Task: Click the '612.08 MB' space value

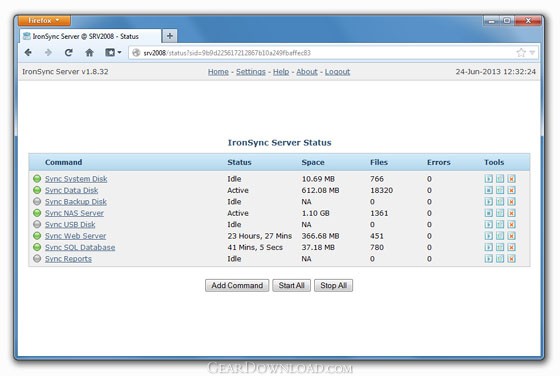Action: (x=320, y=190)
